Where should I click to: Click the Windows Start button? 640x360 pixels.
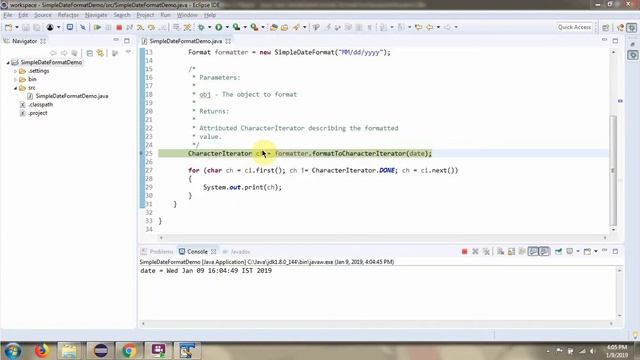tap(13, 351)
